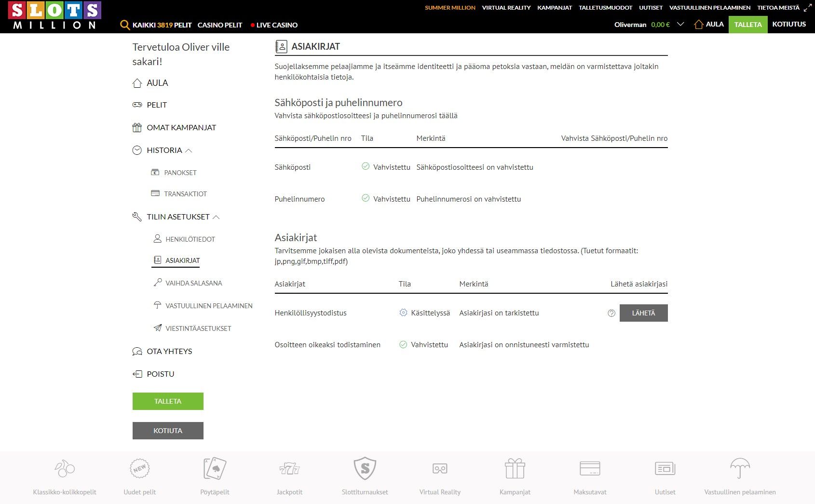Viewport: 815px width, 504px height.
Task: Open Kampanjat gift box icon
Action: point(515,468)
